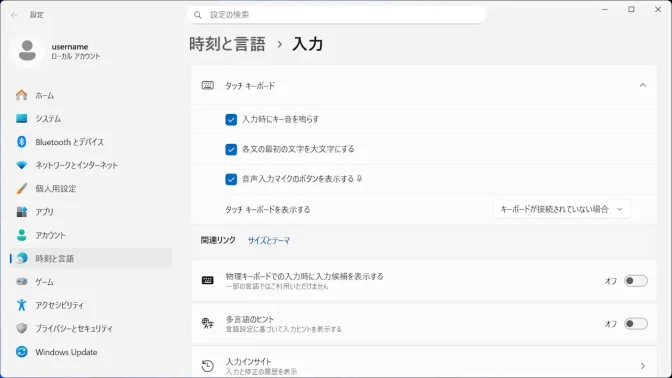The height and width of the screenshot is (378, 672).
Task: Click the back arrow in the title bar
Action: point(14,15)
